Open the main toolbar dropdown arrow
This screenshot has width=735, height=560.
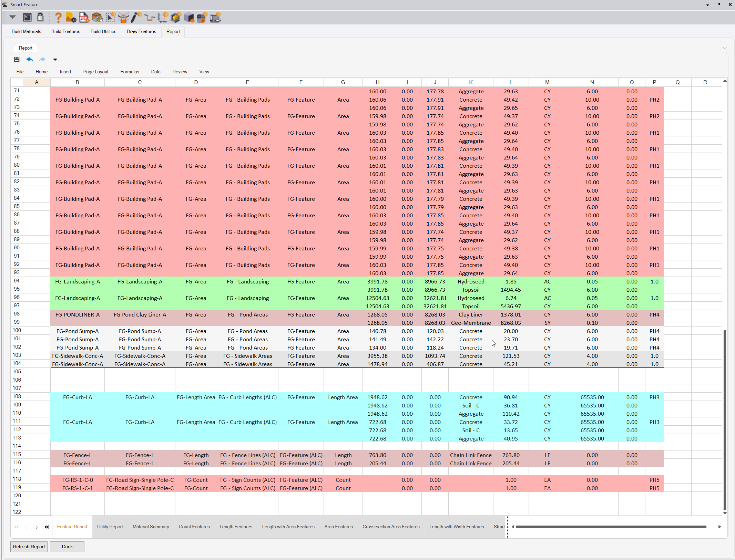point(12,17)
